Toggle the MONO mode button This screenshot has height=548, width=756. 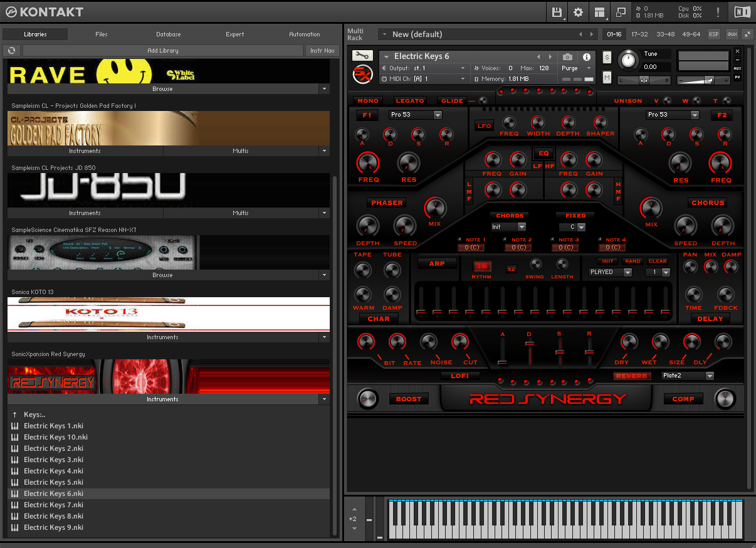click(368, 100)
